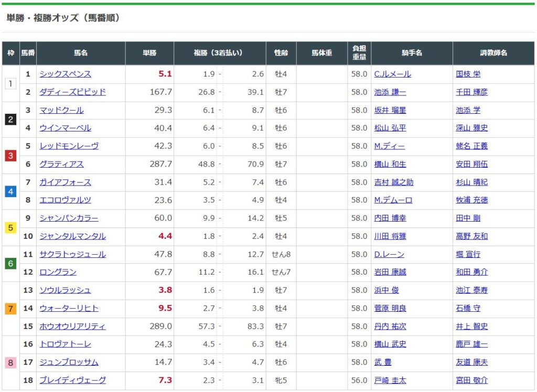Click the red frame 3 badge

click(10, 155)
